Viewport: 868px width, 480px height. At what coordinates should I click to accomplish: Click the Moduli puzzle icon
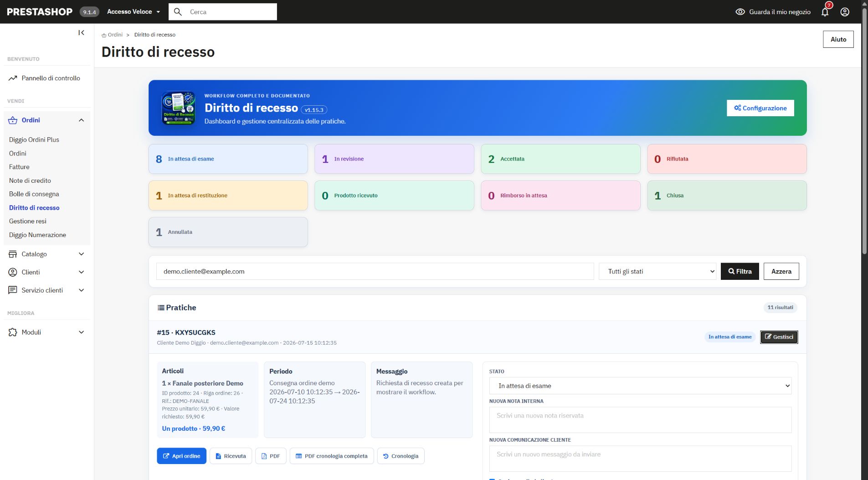click(13, 332)
